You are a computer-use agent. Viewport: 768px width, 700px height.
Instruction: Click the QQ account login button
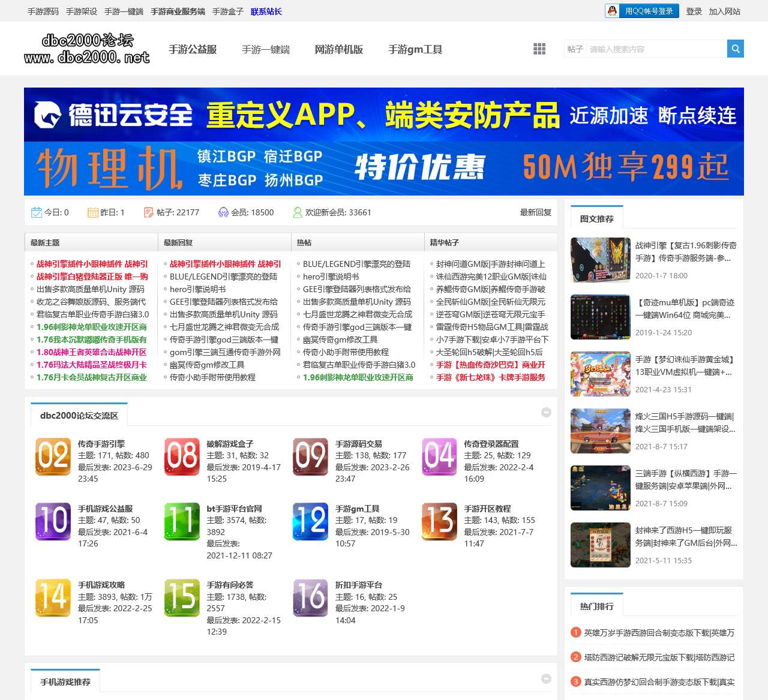[641, 11]
